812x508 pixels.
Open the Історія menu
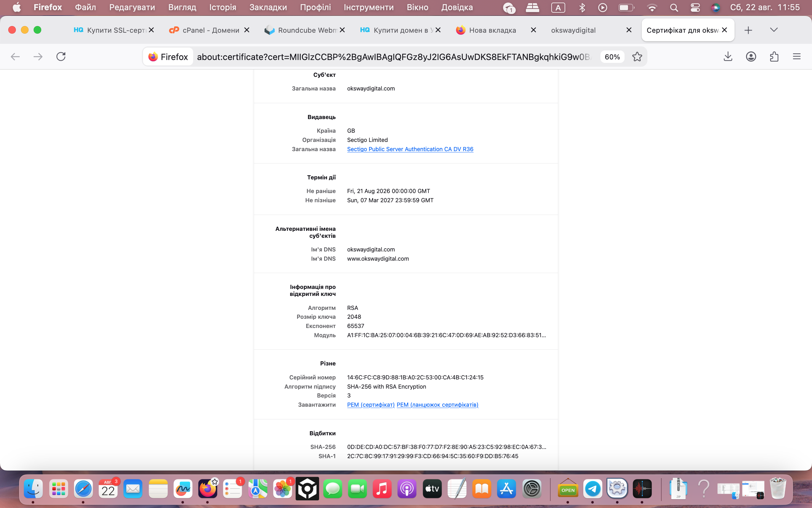[222, 7]
